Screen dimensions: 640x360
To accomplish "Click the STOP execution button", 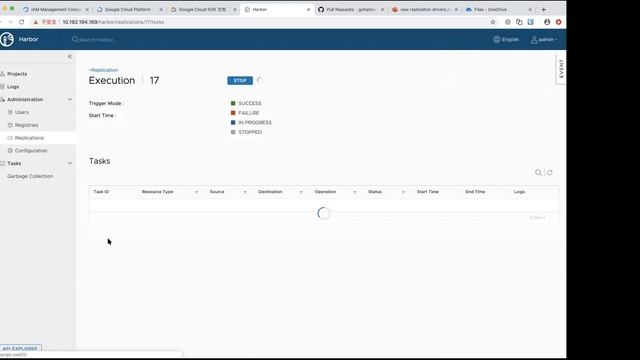I will pos(240,80).
